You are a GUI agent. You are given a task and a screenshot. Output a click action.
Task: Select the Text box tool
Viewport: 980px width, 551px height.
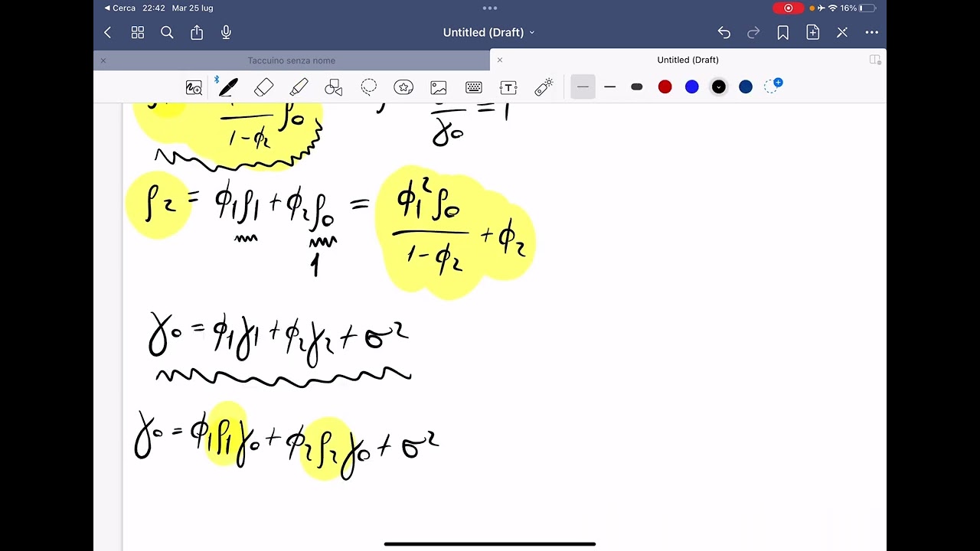pos(508,87)
